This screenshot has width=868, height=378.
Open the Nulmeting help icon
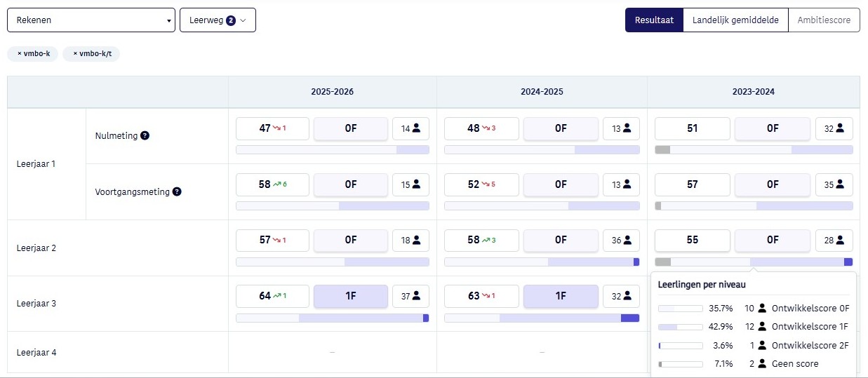(x=145, y=136)
